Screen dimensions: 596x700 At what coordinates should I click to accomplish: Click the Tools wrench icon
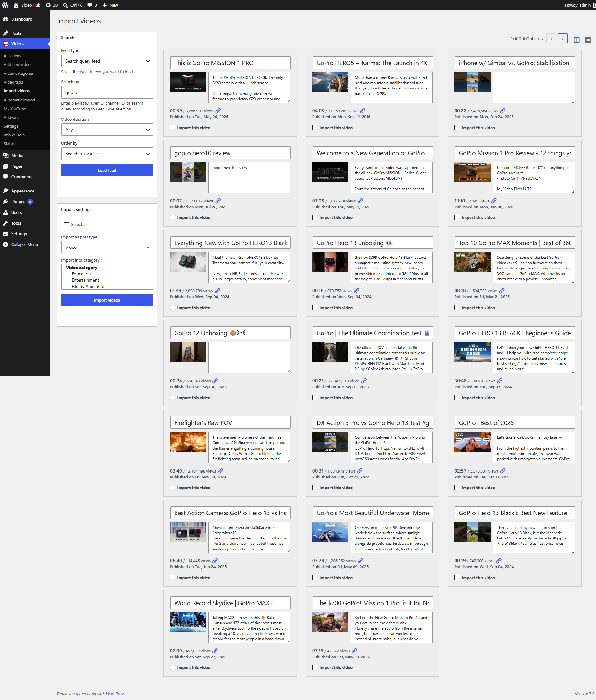click(5, 223)
